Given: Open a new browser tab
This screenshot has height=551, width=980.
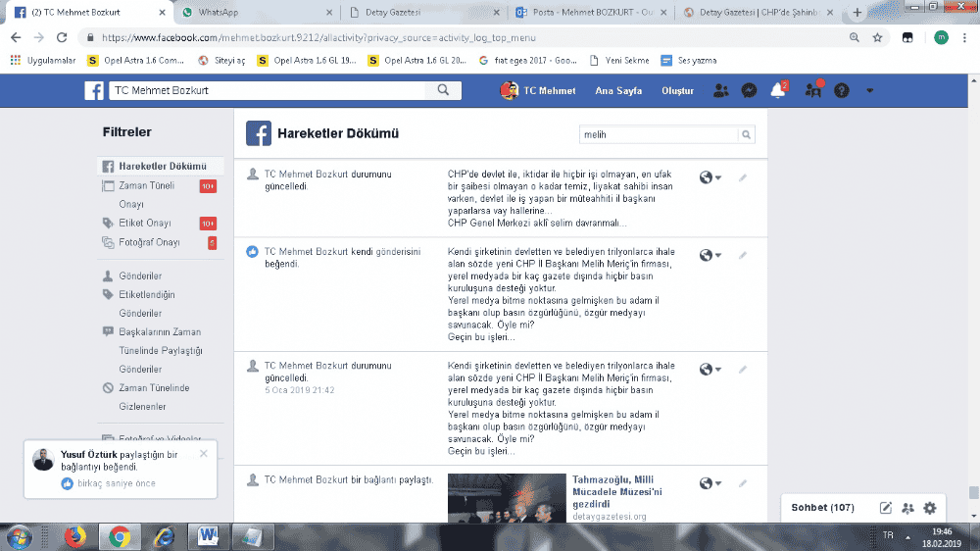Looking at the screenshot, I should 857,13.
